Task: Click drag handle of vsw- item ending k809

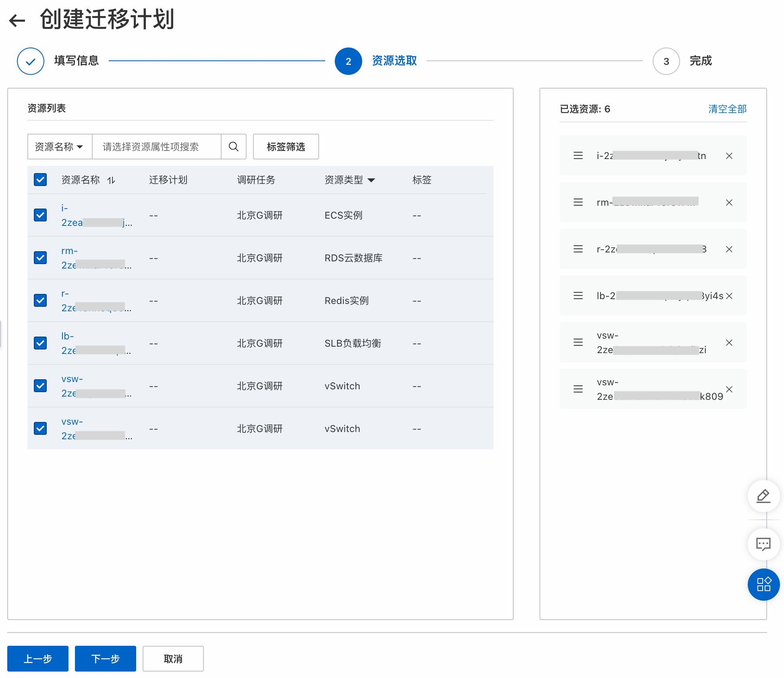Action: [x=578, y=389]
